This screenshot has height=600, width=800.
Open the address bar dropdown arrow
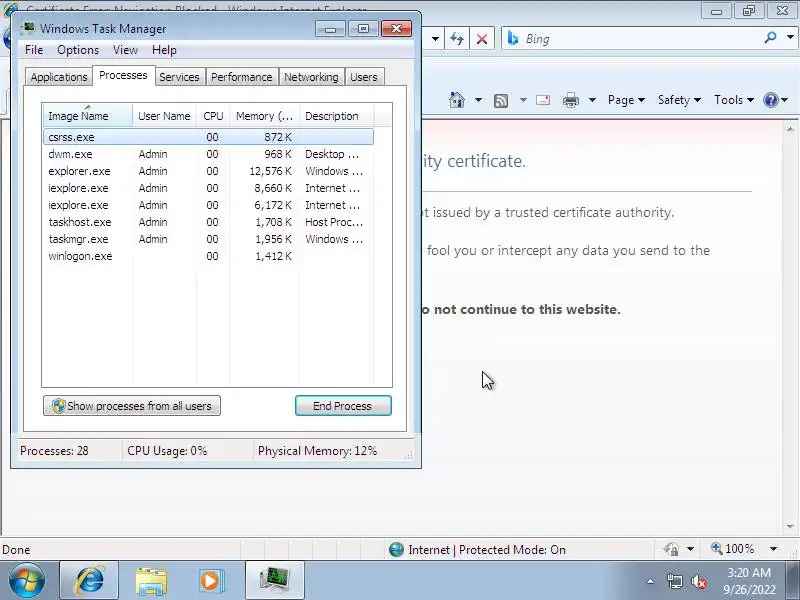point(435,39)
